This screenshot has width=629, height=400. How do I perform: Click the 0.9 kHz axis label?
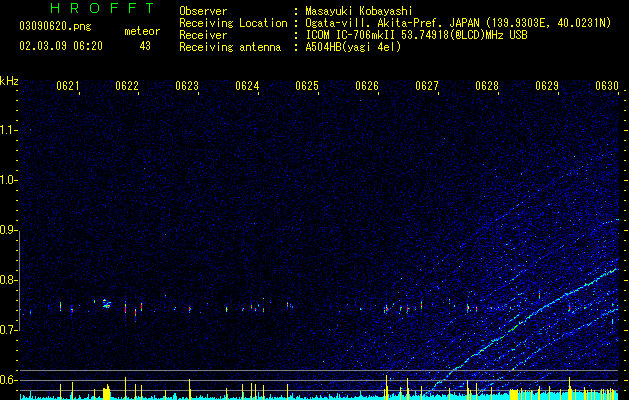9,230
